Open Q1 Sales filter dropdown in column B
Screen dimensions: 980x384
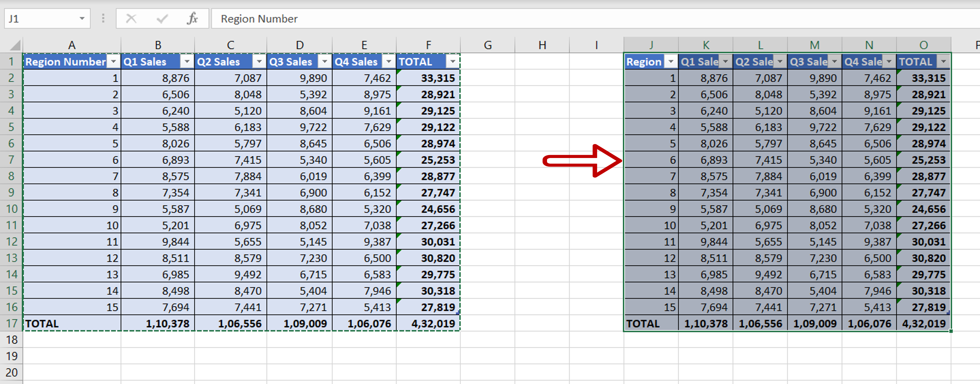[x=187, y=62]
